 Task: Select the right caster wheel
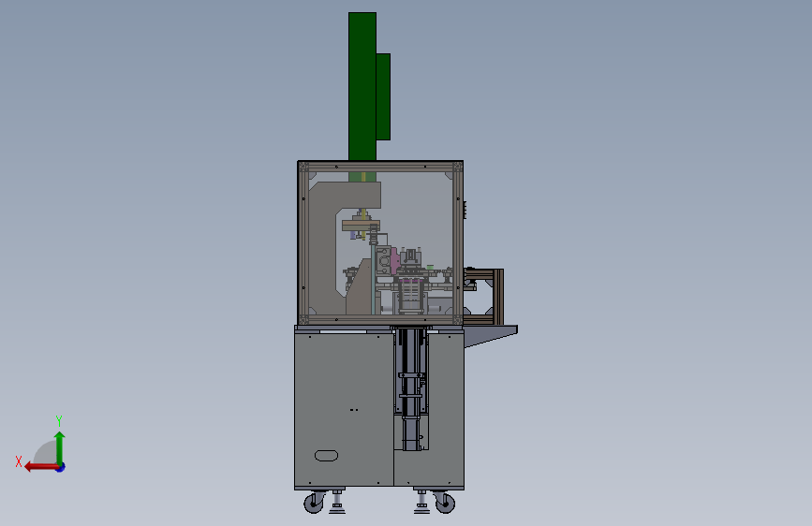[x=446, y=503]
